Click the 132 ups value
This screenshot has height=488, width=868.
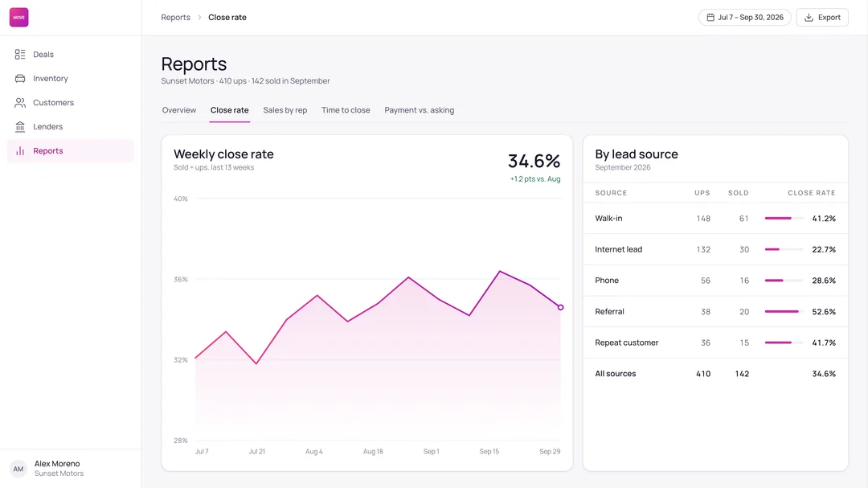pyautogui.click(x=703, y=249)
